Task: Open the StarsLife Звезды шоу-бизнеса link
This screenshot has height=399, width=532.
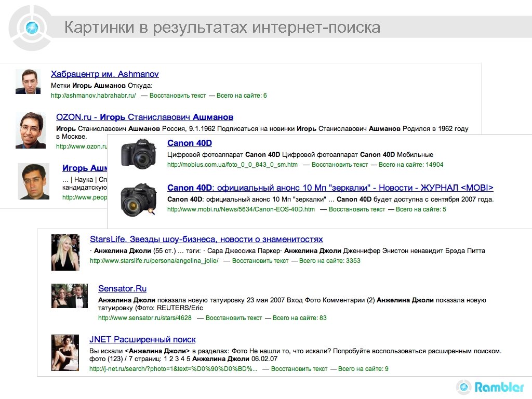Action: pyautogui.click(x=206, y=239)
